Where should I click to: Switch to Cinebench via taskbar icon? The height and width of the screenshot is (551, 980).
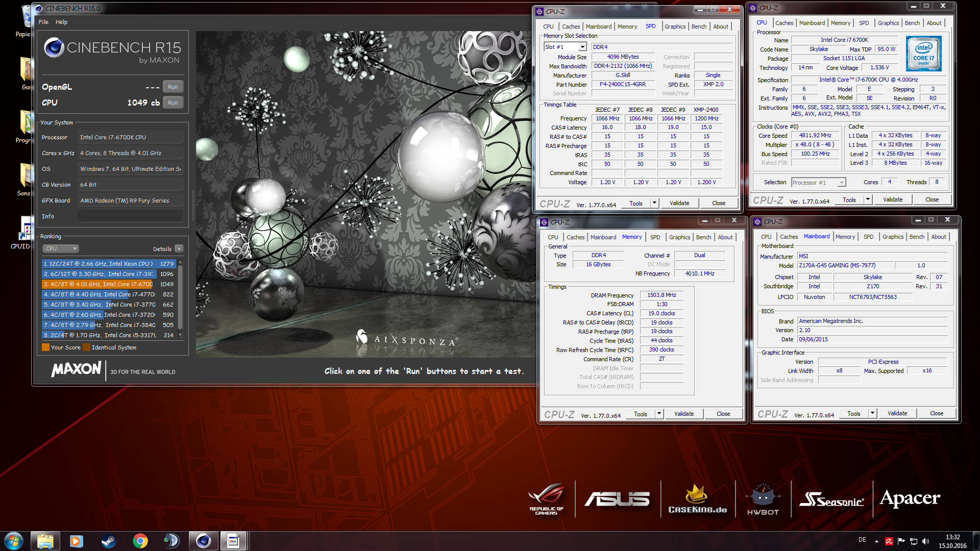pos(203,541)
